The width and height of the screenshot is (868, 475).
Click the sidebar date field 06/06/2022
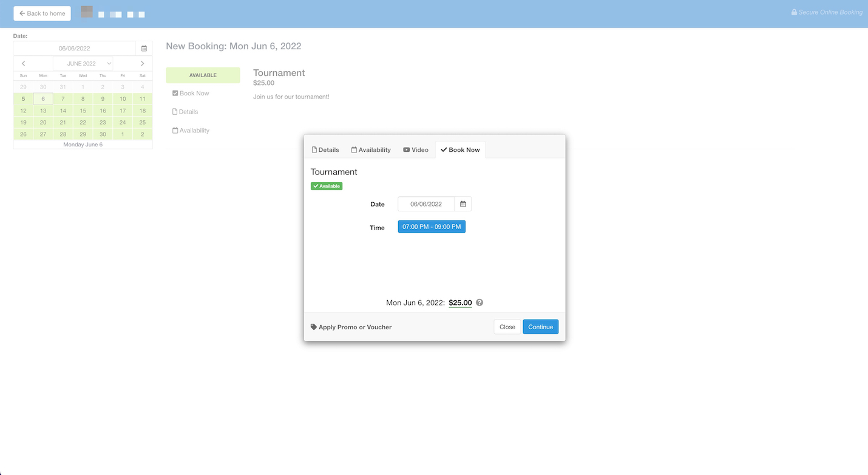click(75, 49)
